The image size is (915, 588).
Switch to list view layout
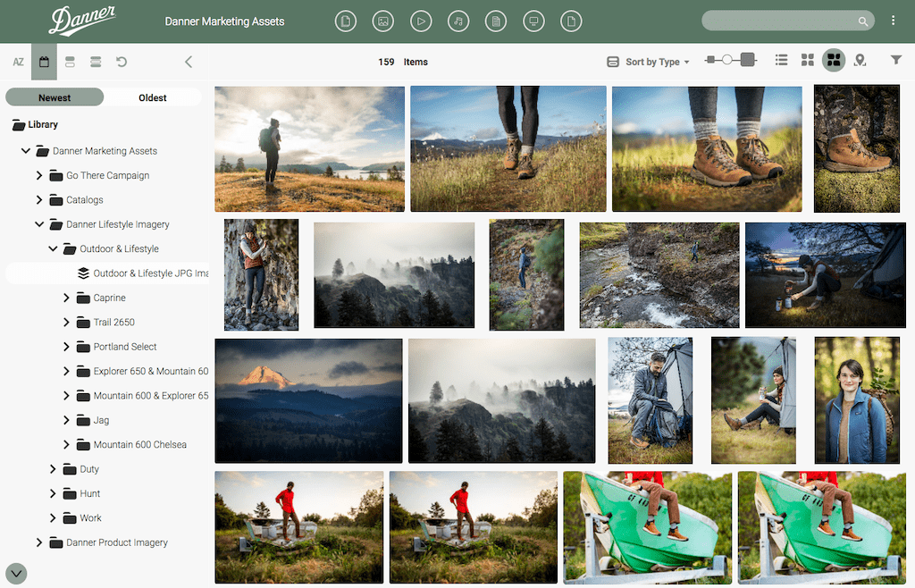[x=781, y=61]
